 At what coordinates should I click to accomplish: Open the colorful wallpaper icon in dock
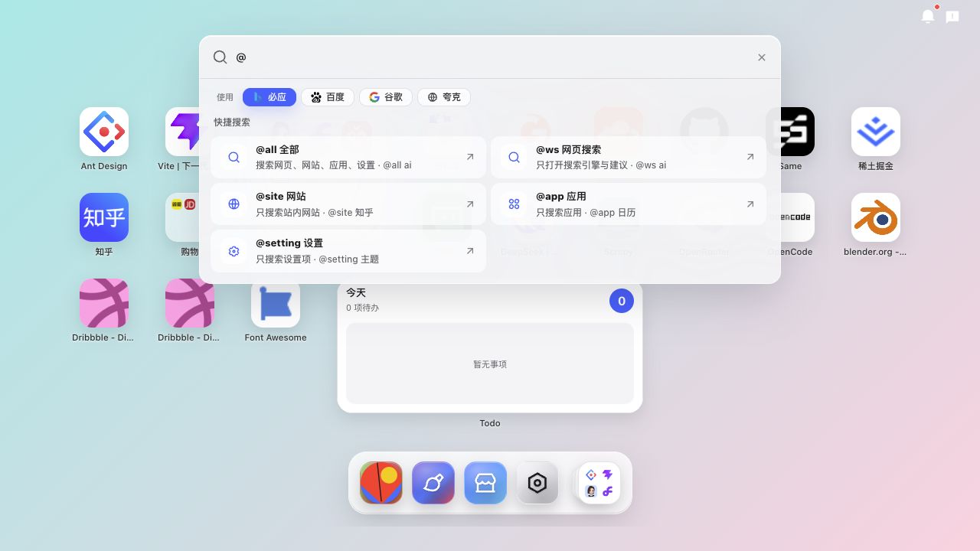tap(381, 483)
